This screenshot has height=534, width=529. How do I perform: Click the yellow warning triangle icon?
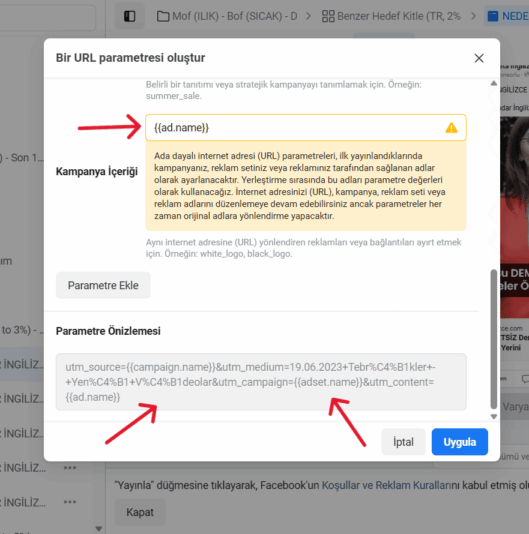[451, 128]
